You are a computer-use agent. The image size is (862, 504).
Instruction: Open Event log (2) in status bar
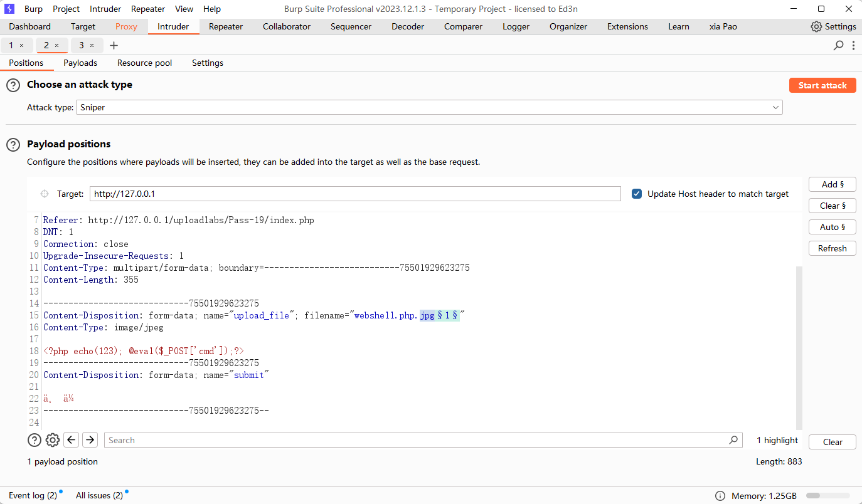(33, 495)
